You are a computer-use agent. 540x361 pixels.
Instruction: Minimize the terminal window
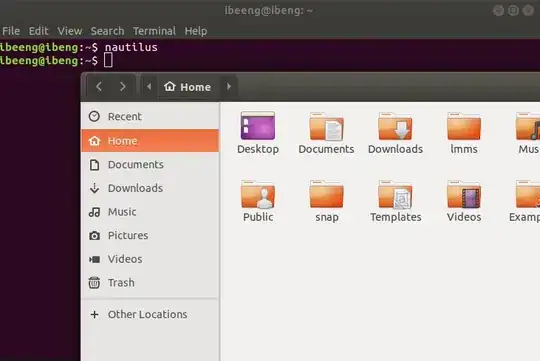[x=498, y=10]
